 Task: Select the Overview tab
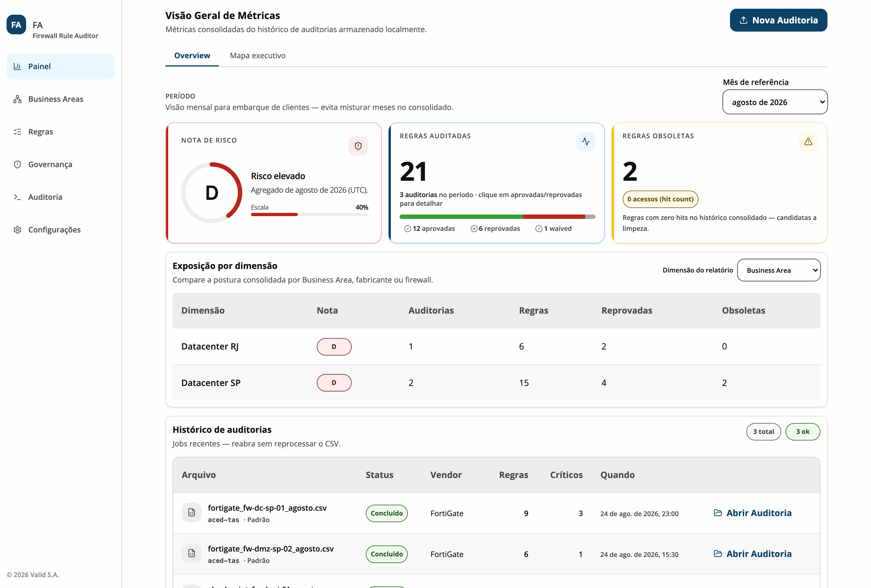coord(192,56)
